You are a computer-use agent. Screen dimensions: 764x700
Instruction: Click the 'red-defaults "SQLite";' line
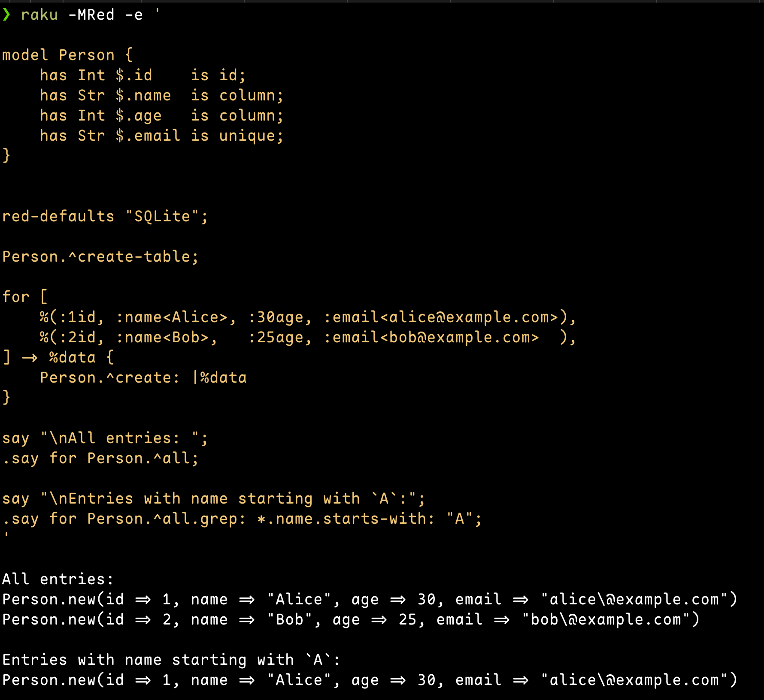(105, 217)
